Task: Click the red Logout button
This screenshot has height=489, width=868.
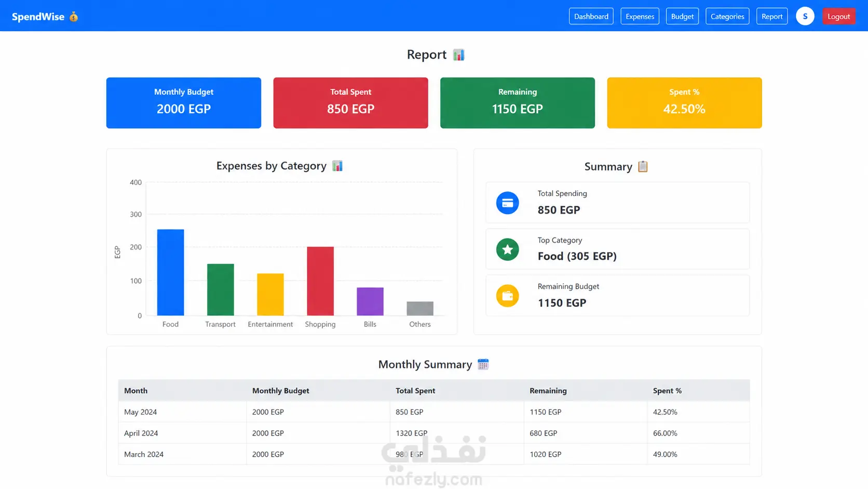Action: [838, 16]
